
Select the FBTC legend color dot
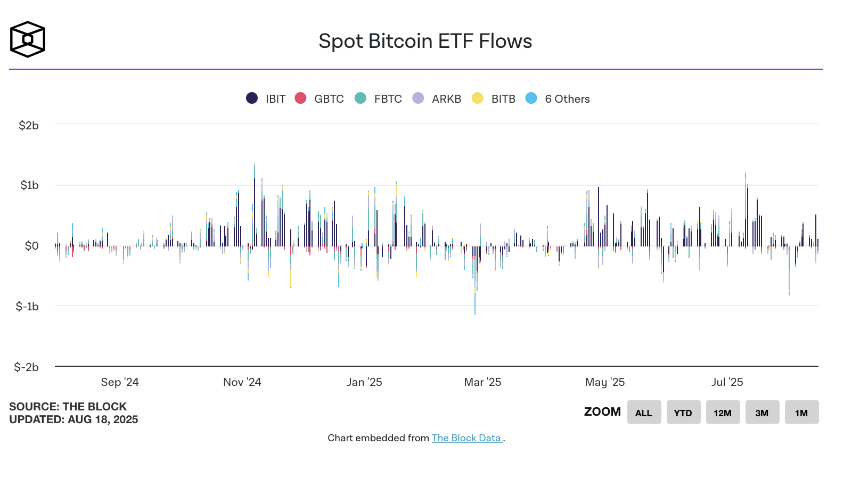tap(359, 98)
